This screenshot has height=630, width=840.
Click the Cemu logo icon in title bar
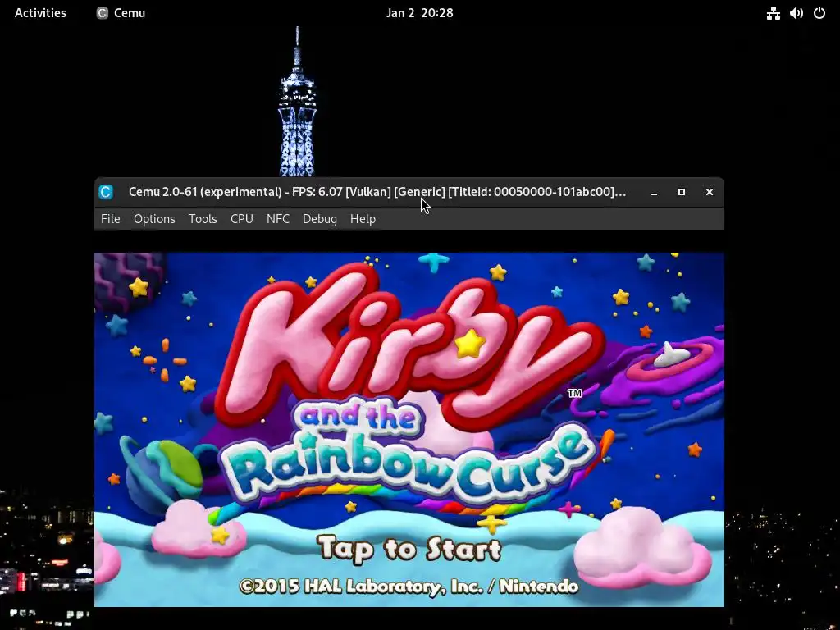pos(106,192)
